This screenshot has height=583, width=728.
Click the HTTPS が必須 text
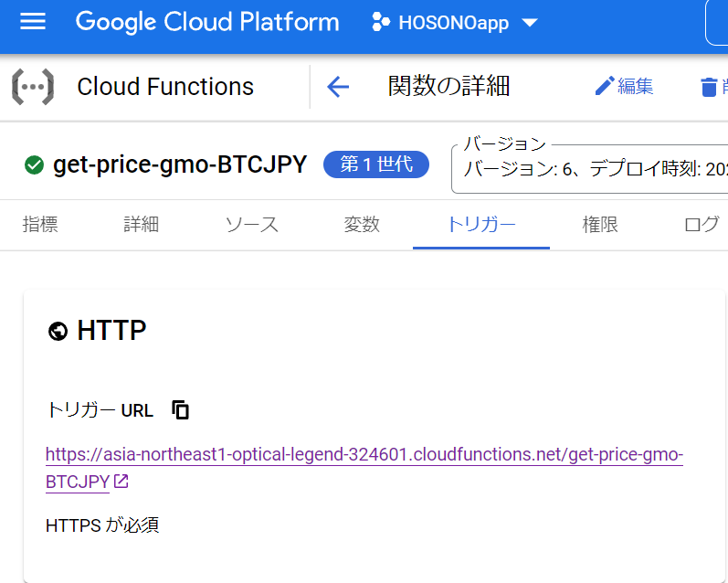coord(102,525)
